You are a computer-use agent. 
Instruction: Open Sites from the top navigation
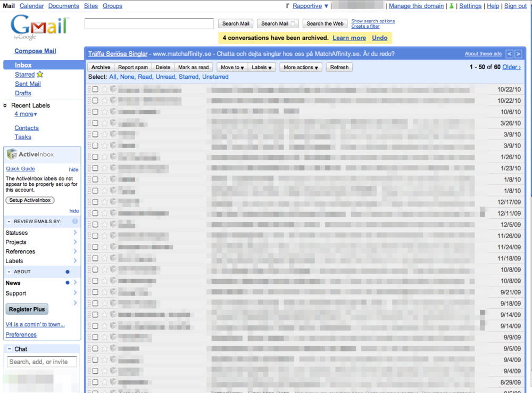point(90,6)
